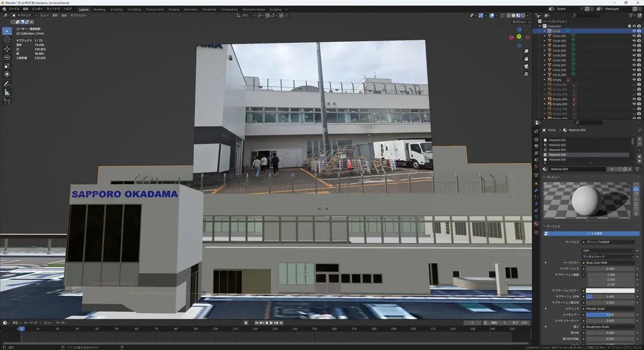Collapse the Collection tree item
The image size is (644, 350).
coord(540,26)
